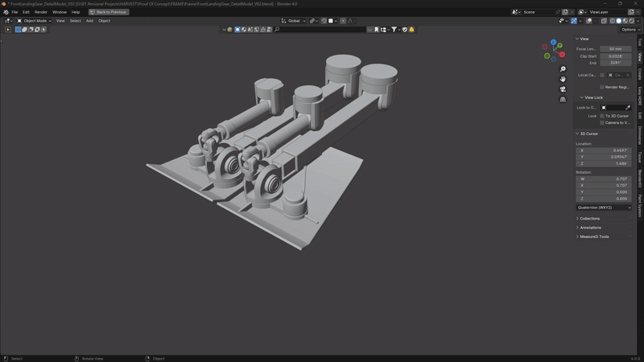This screenshot has width=644, height=362.
Task: Click the new scene icon
Action: [x=565, y=12]
